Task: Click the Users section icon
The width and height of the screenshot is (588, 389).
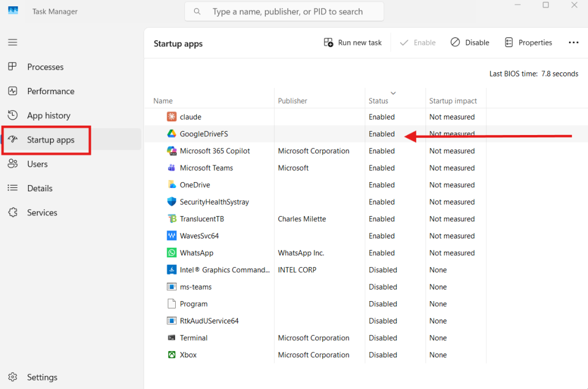Action: click(13, 164)
